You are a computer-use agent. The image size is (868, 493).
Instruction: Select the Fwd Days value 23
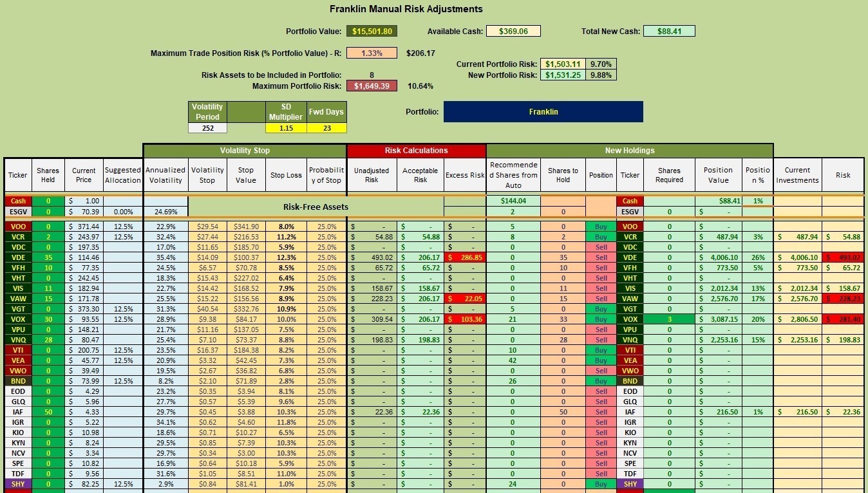click(x=326, y=128)
